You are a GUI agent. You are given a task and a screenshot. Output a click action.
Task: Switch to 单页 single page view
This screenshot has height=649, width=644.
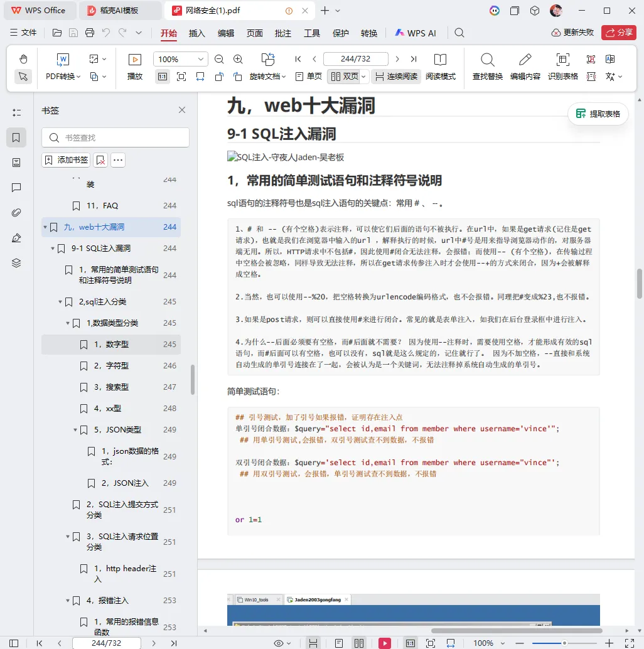(x=309, y=77)
